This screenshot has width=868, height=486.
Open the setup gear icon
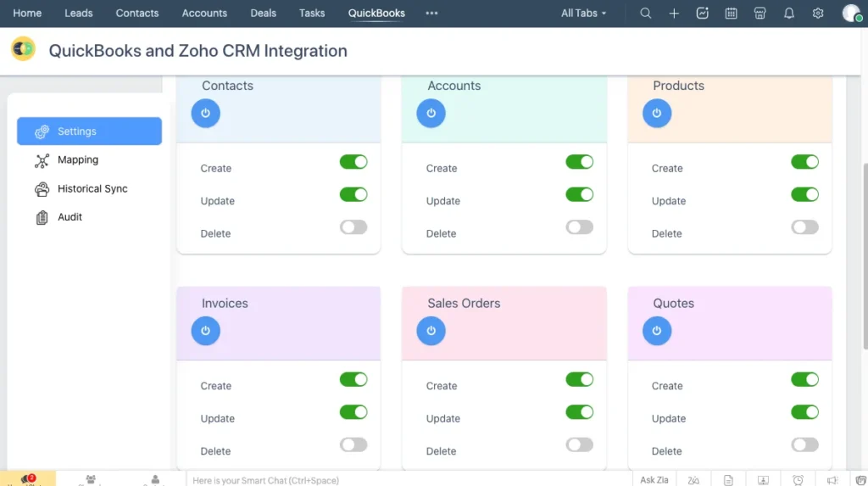coord(818,14)
